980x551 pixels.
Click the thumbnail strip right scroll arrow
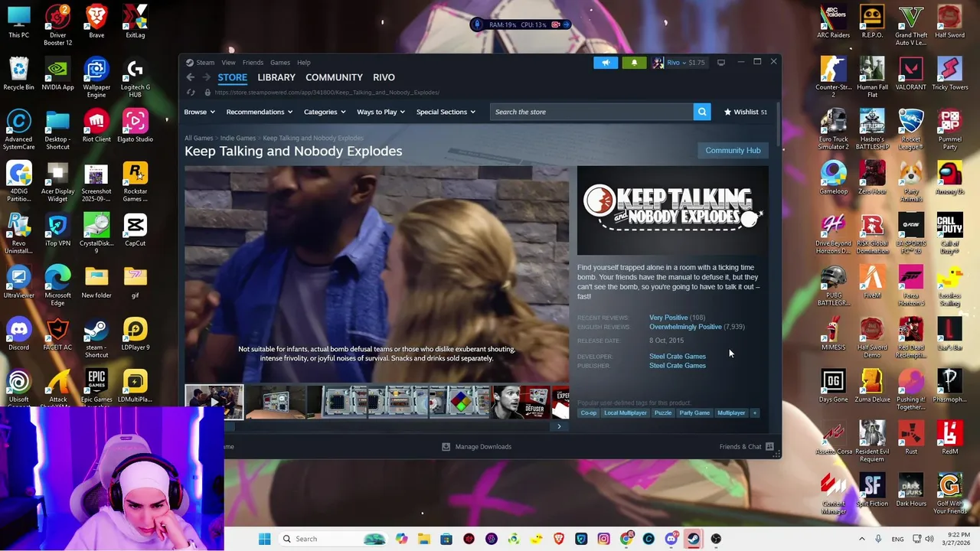pos(559,426)
